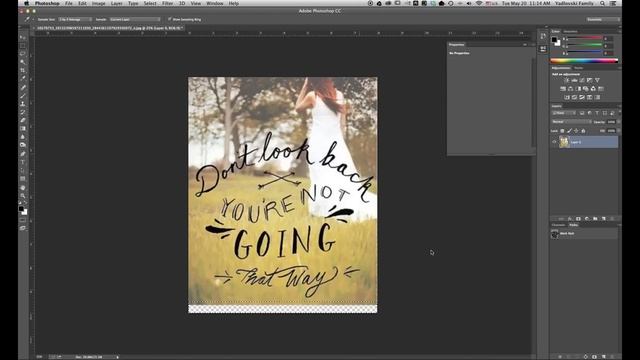Open Sample Size dropdown in options bar

(75, 19)
